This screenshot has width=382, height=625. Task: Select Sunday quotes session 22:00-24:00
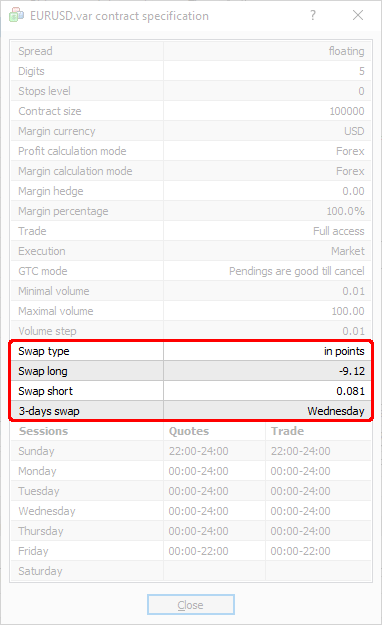click(x=199, y=451)
